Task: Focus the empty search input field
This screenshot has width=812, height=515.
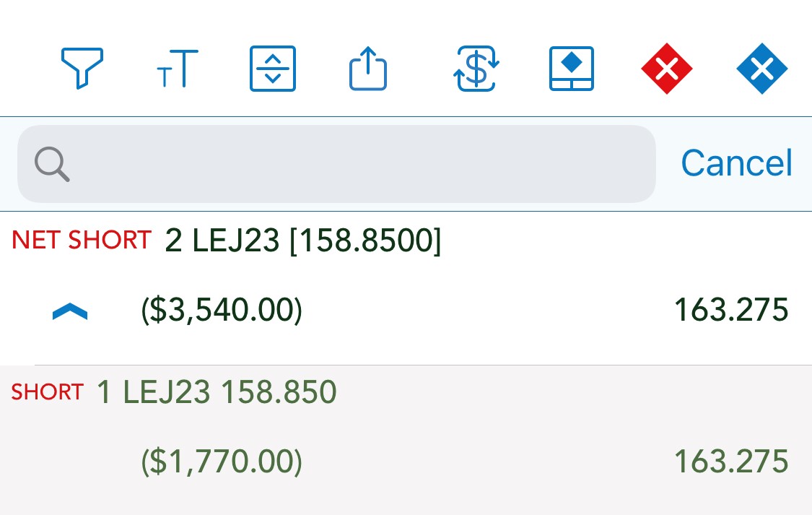Action: (336, 164)
